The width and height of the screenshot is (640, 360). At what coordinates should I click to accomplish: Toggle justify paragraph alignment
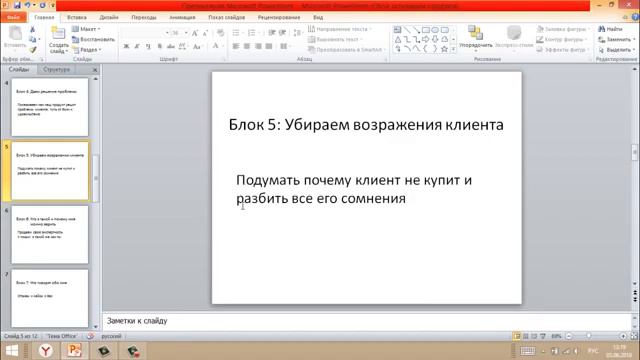pos(269,46)
